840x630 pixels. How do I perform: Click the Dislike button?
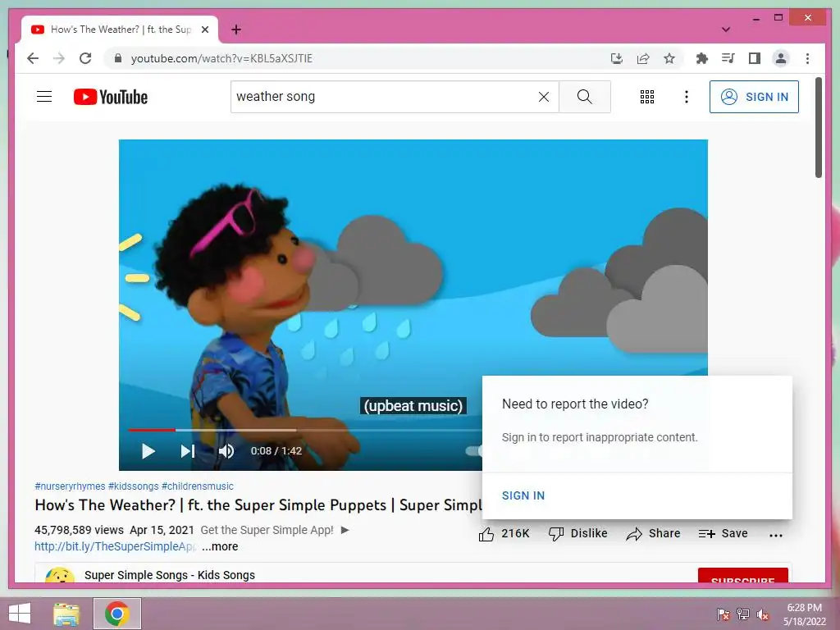click(x=578, y=533)
